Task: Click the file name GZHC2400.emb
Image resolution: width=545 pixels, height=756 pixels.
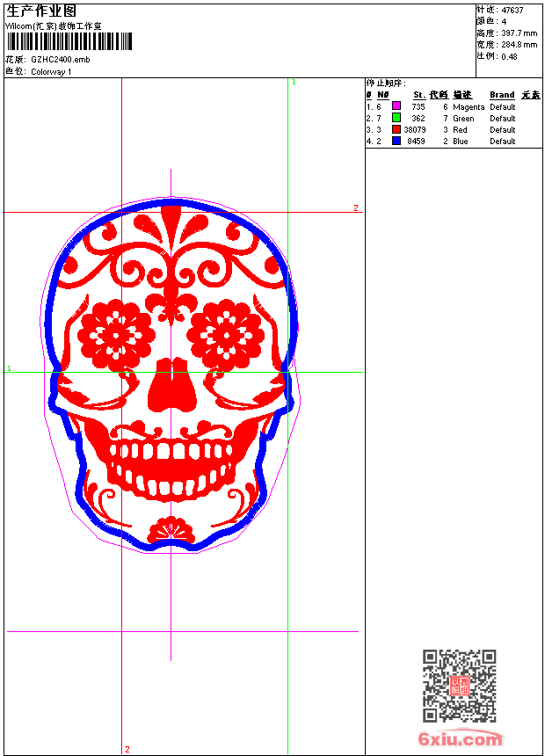Action: point(60,60)
